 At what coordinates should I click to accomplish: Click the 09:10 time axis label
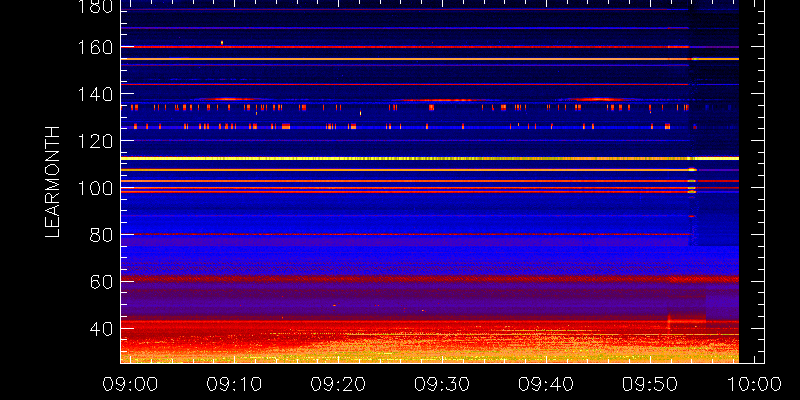(234, 384)
